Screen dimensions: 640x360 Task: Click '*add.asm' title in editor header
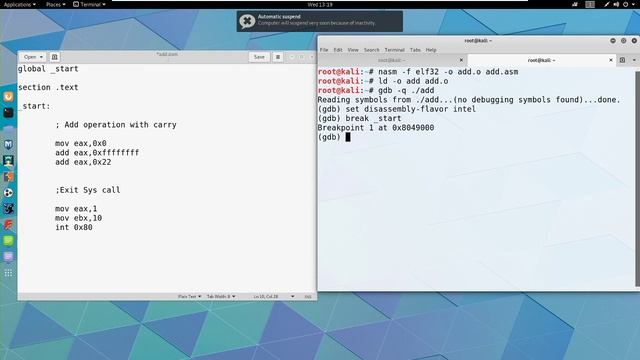pos(167,54)
